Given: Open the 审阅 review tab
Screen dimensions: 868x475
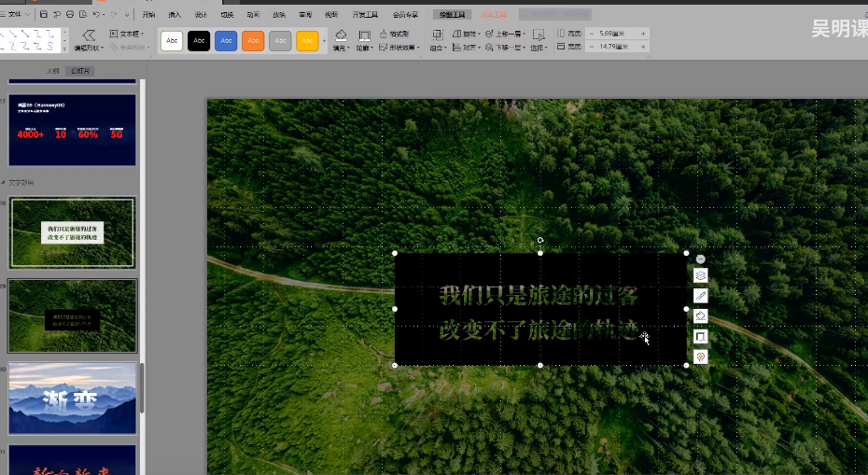Looking at the screenshot, I should [x=305, y=15].
